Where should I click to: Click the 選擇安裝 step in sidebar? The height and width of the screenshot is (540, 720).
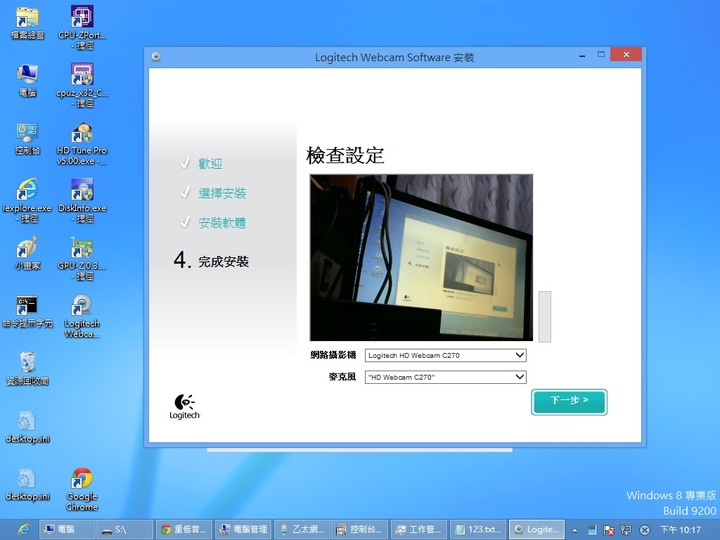click(x=222, y=193)
